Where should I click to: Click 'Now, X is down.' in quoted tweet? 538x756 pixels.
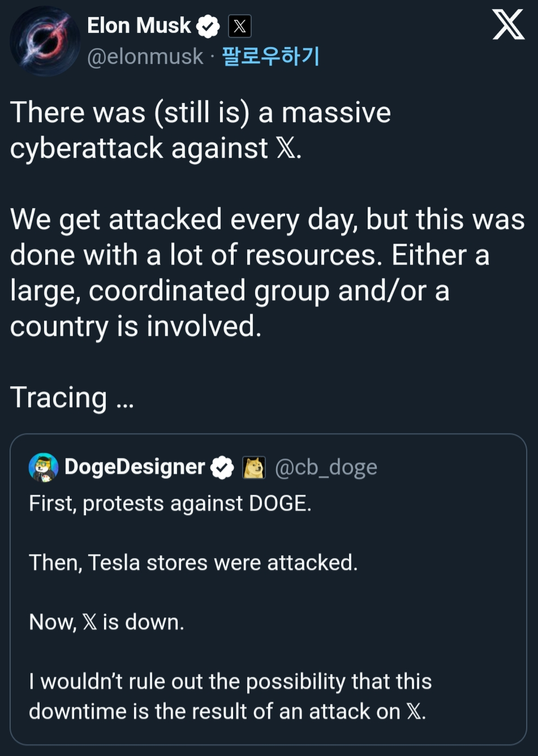106,622
